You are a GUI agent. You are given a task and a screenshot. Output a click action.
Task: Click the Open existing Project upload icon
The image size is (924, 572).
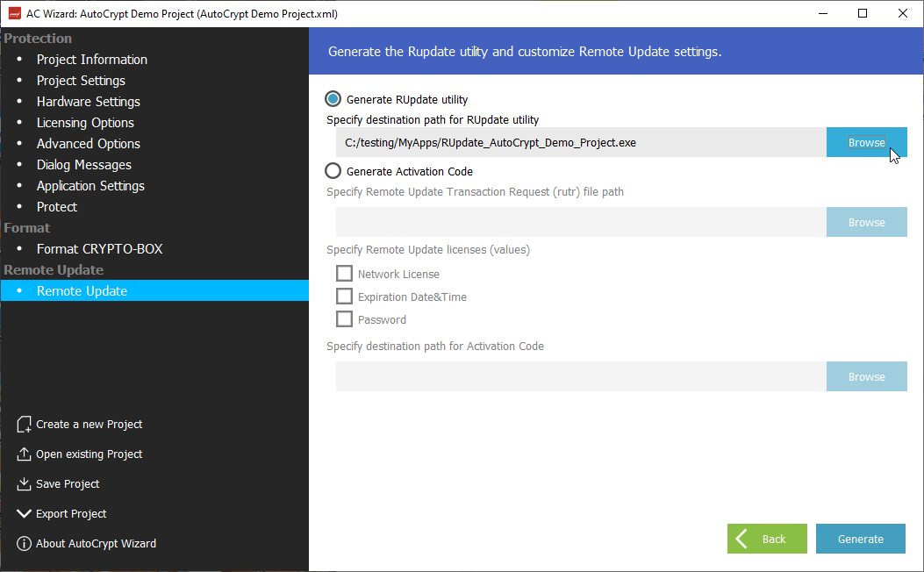pos(24,454)
